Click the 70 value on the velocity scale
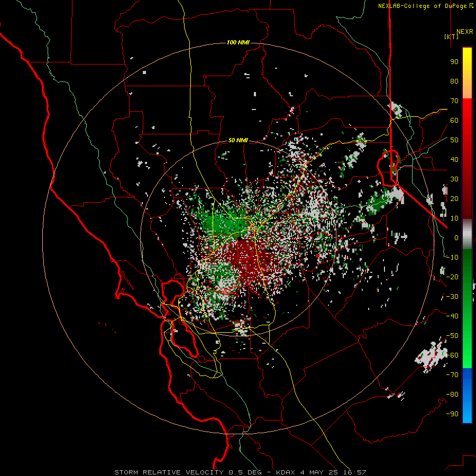 click(454, 101)
